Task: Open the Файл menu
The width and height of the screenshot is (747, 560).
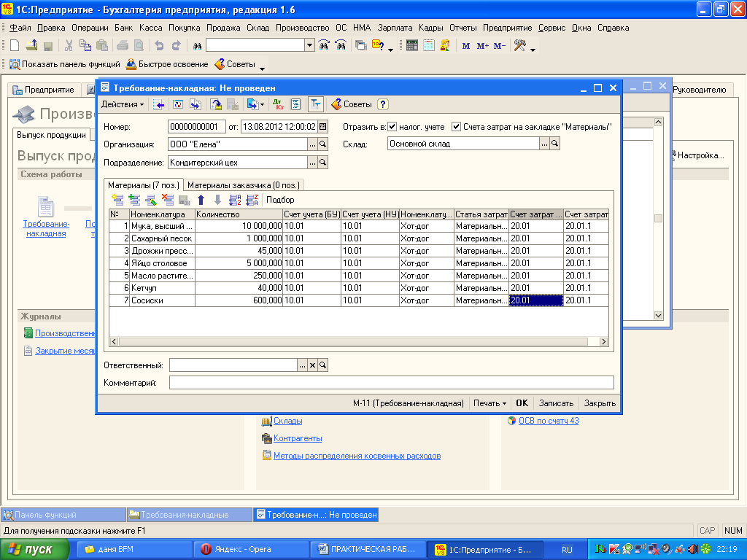Action: (x=20, y=28)
